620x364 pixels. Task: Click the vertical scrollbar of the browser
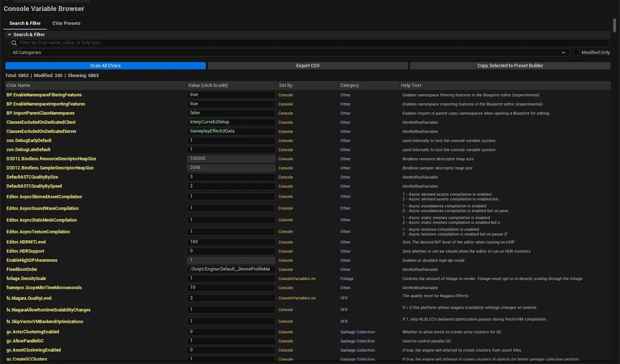coord(614,25)
